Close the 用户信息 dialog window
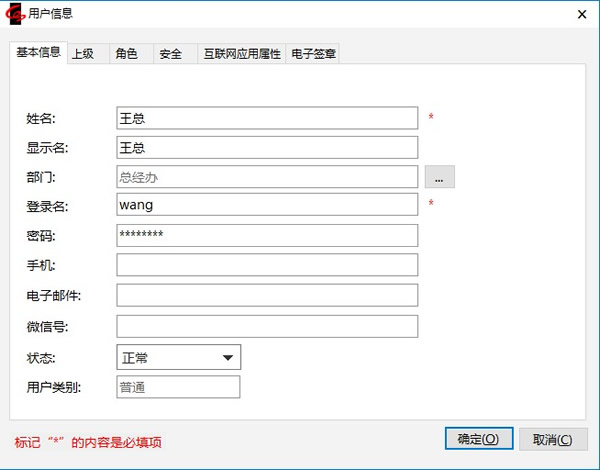600x470 pixels. click(x=581, y=13)
